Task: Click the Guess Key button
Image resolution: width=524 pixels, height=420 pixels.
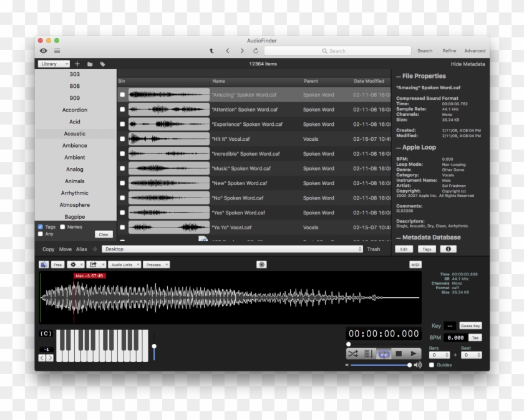Action: pos(470,326)
